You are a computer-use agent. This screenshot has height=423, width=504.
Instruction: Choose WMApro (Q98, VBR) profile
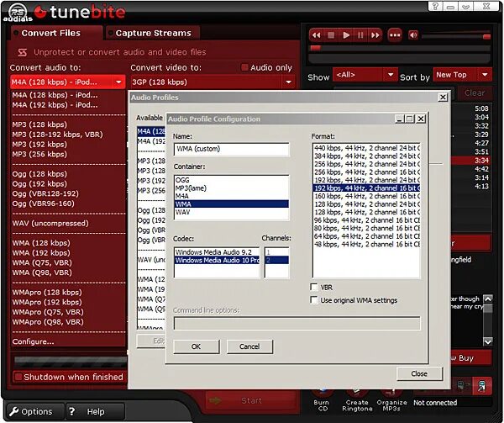pyautogui.click(x=48, y=322)
